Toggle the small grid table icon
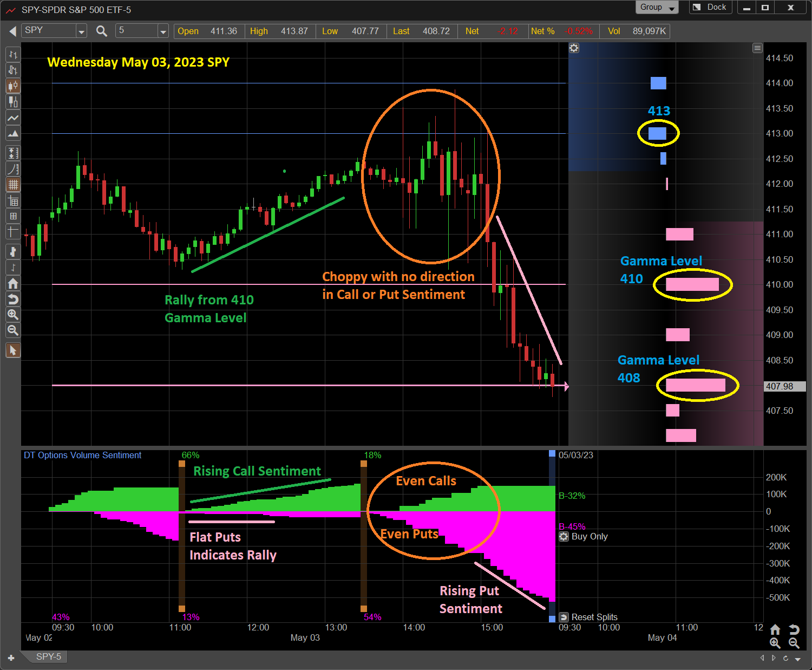Screen dimensions: 812x670 [13, 216]
